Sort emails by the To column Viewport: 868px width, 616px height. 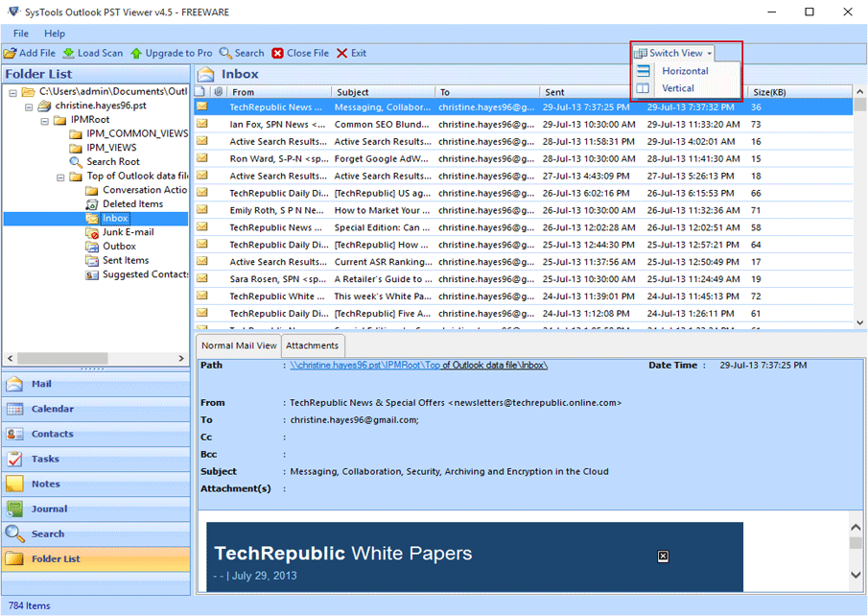click(487, 92)
